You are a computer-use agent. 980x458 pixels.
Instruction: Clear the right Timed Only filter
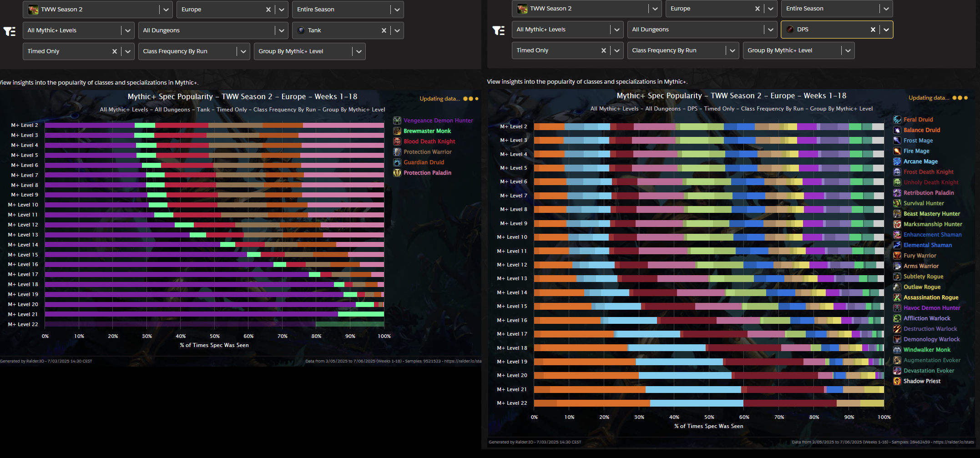[x=604, y=50]
